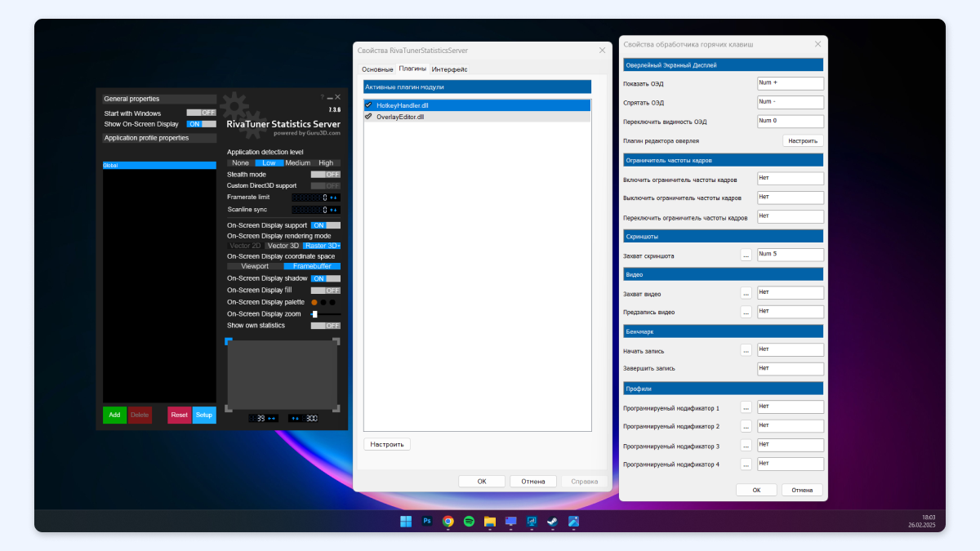Click Отмена in the hotkey handler dialog
This screenshot has width=980, height=551.
click(802, 490)
